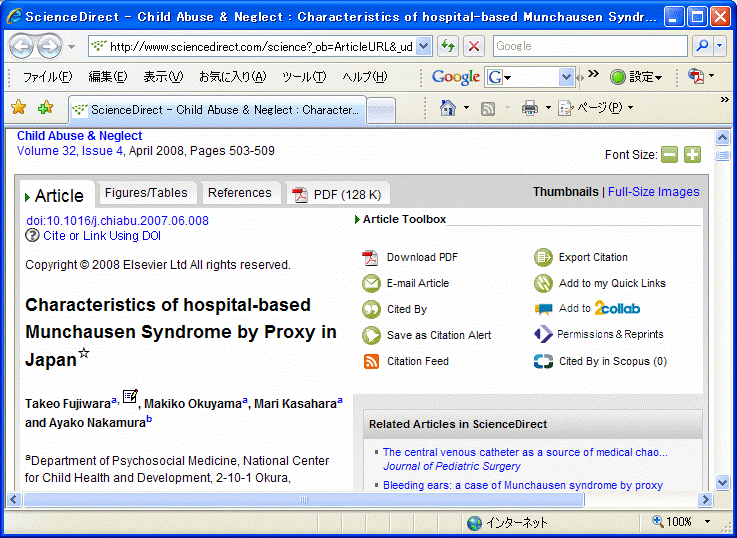Click the Print icon
Image resolution: width=737 pixels, height=538 pixels.
point(530,109)
